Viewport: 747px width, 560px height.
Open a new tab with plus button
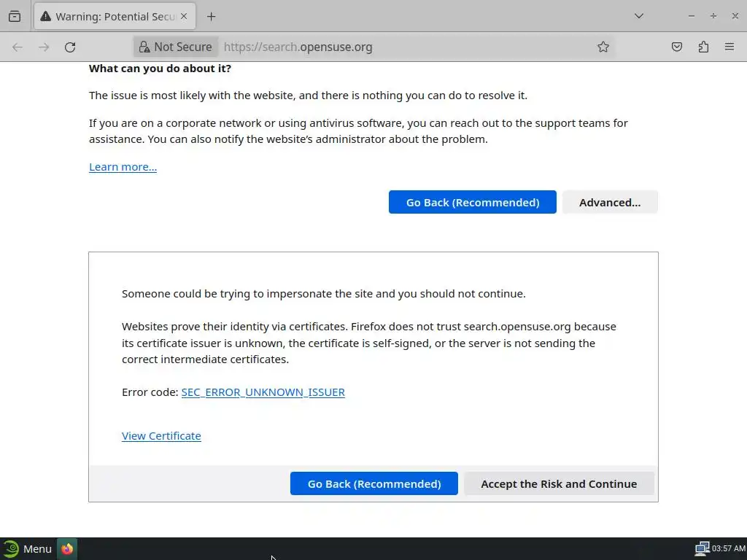[x=211, y=17]
